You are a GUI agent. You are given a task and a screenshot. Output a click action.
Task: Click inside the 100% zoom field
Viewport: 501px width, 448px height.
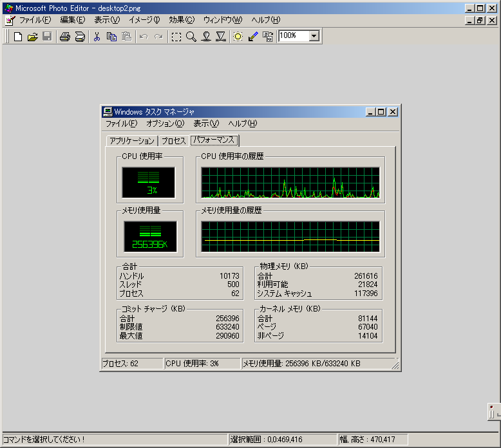293,36
